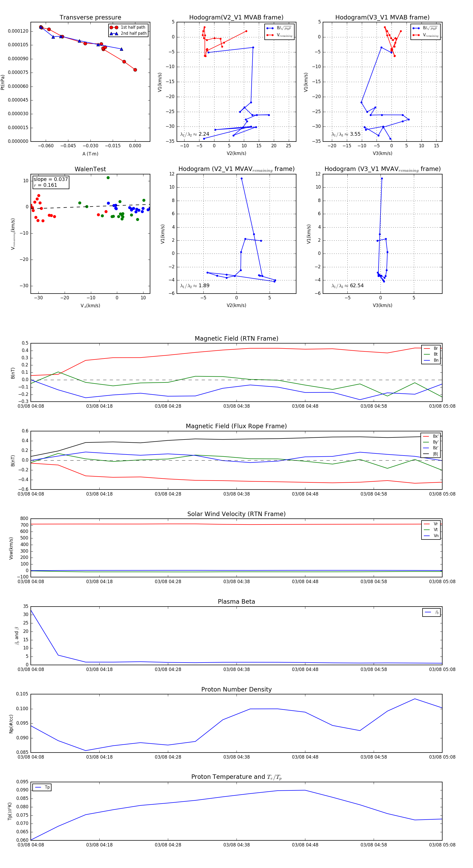Click the 'slope = 0.037' annotation

[x=50, y=179]
